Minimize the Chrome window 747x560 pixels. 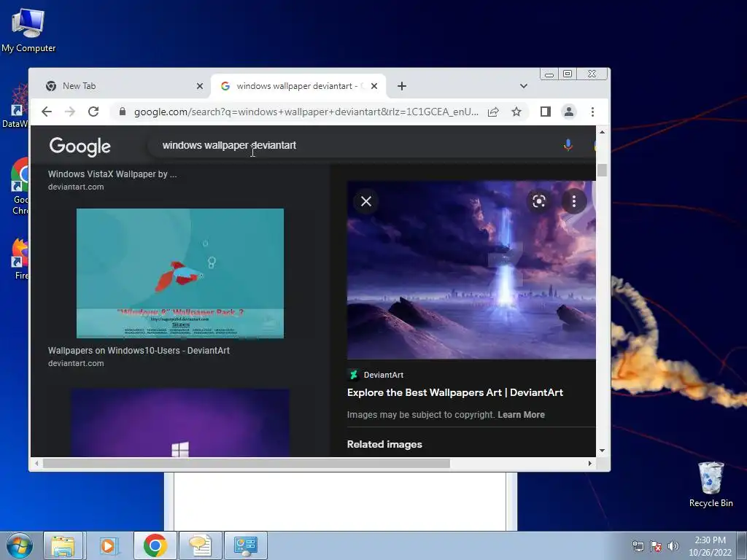pyautogui.click(x=549, y=74)
